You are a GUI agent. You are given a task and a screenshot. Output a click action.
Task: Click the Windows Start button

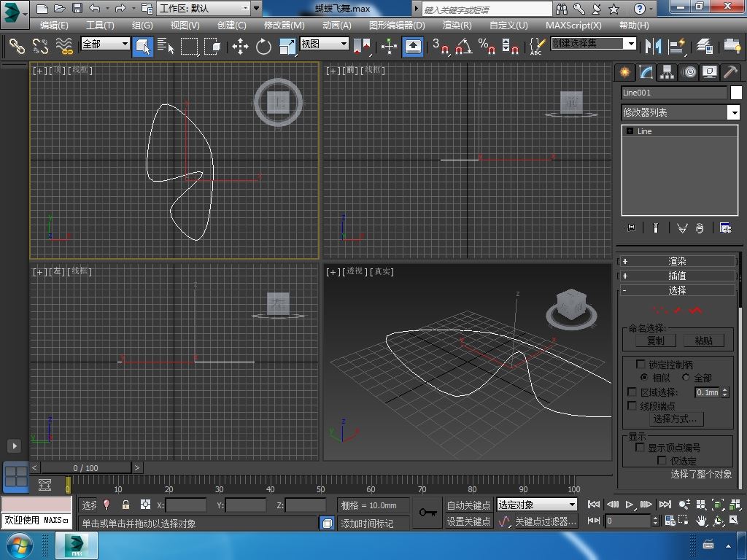pyautogui.click(x=18, y=546)
